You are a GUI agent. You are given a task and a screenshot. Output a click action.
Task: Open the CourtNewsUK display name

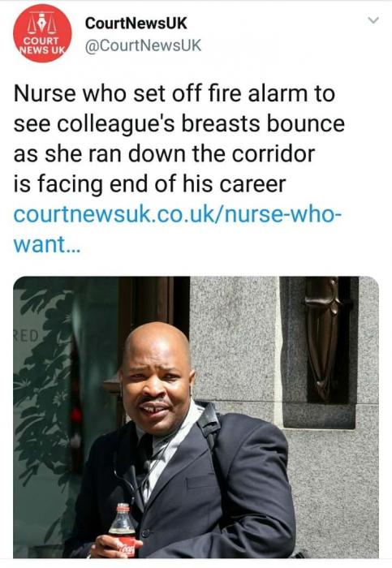click(x=136, y=24)
